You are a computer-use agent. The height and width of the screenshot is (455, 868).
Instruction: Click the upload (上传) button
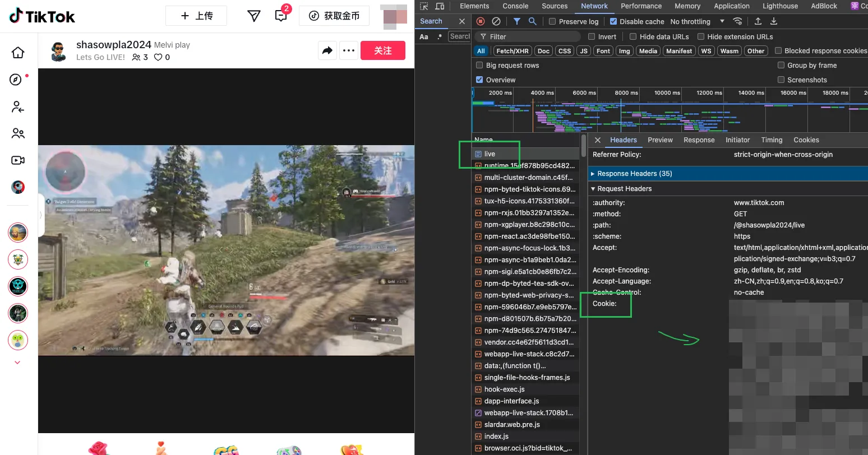click(196, 16)
